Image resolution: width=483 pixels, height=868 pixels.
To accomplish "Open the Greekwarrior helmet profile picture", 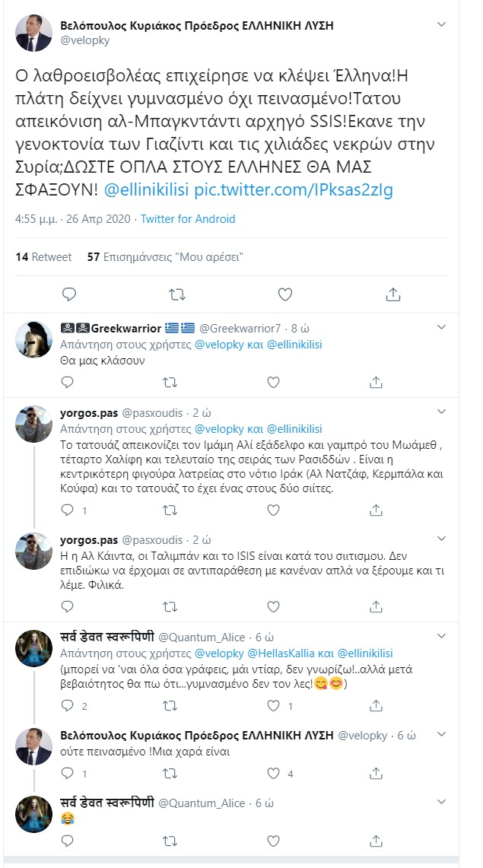I will tap(33, 341).
